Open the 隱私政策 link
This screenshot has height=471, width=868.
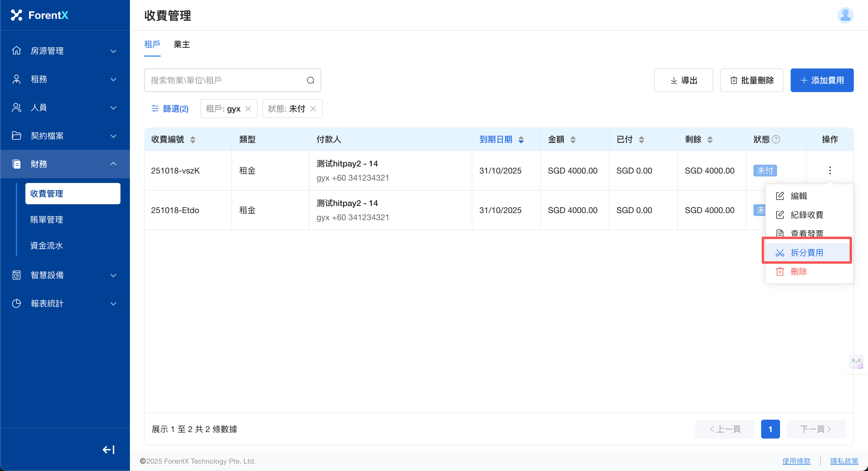point(844,461)
